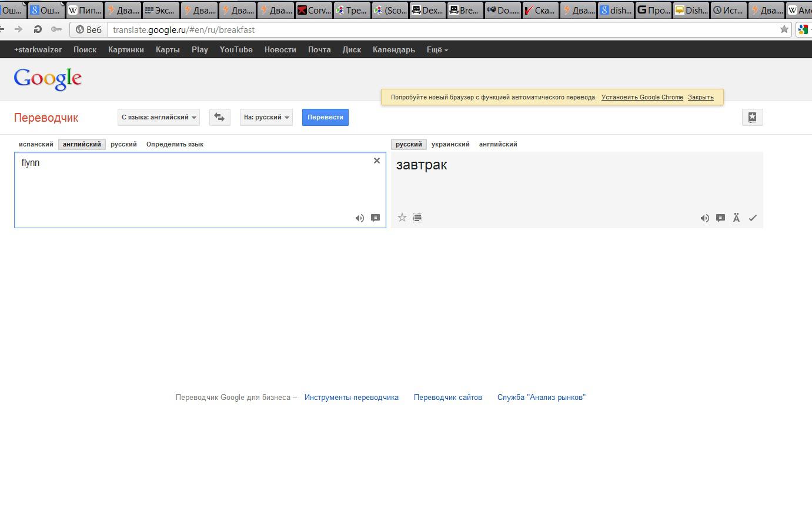This screenshot has width=812, height=517.
Task: Click the speech-bubble icon in source box
Action: pos(375,218)
